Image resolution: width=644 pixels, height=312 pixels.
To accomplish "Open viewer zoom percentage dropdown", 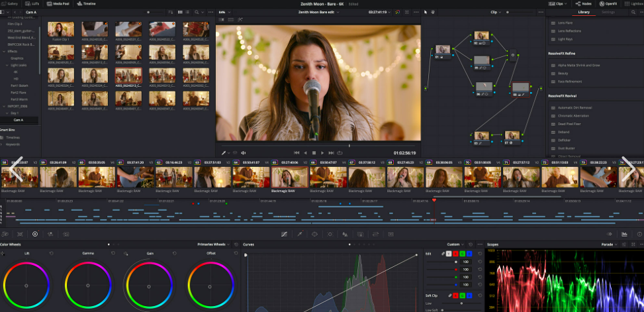I will [224, 13].
